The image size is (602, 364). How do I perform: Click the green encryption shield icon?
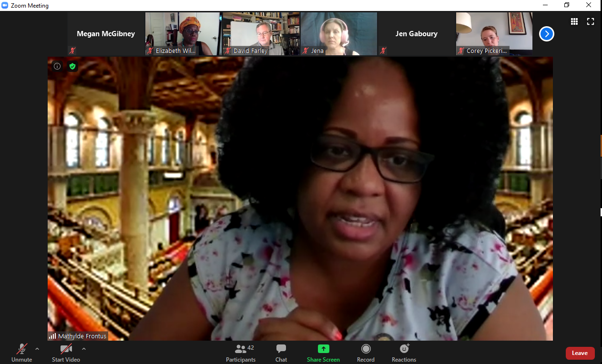coord(72,66)
